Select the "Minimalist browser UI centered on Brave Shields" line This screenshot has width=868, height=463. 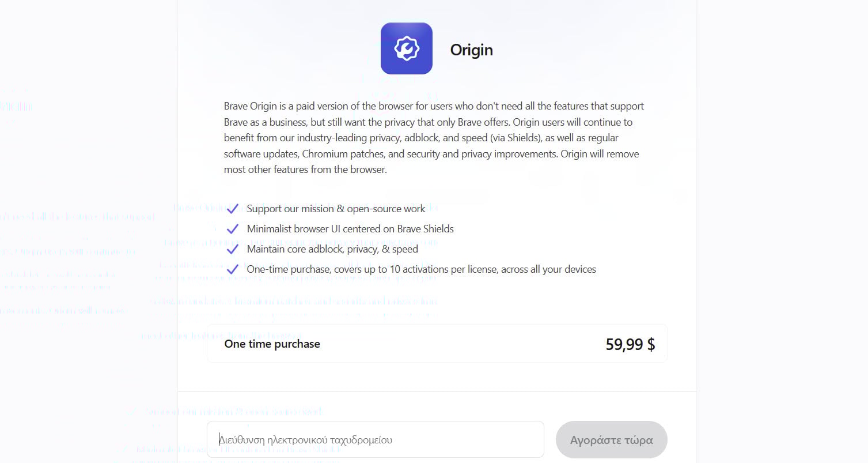tap(350, 229)
